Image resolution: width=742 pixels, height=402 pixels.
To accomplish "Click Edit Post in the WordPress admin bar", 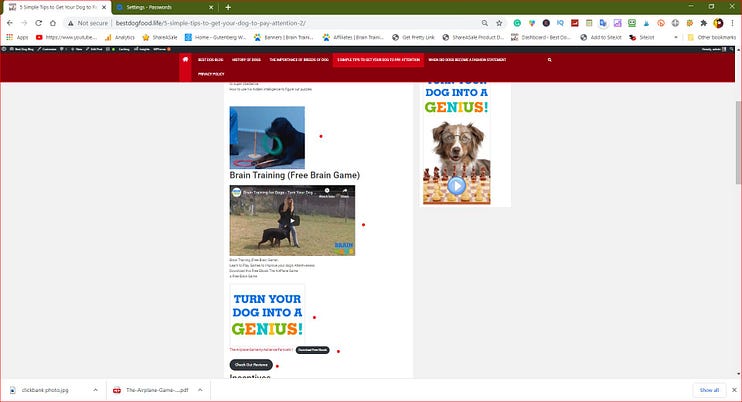I will [94, 49].
